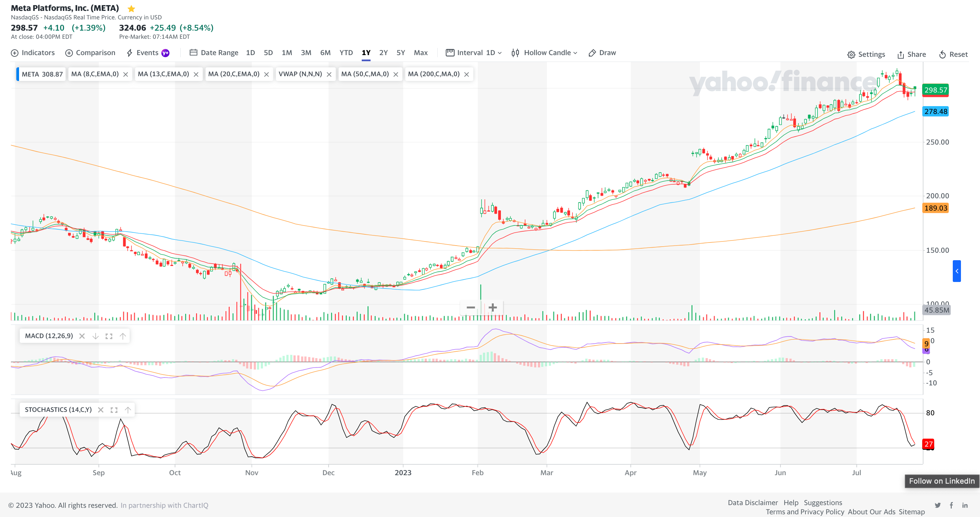
Task: Select the 5Y date range
Action: [x=401, y=53]
